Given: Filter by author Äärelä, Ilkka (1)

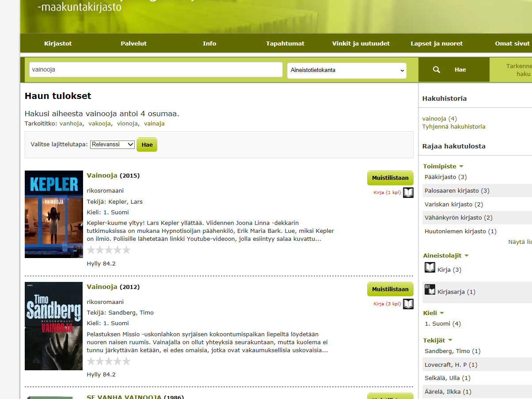Looking at the screenshot, I should click(x=448, y=391).
